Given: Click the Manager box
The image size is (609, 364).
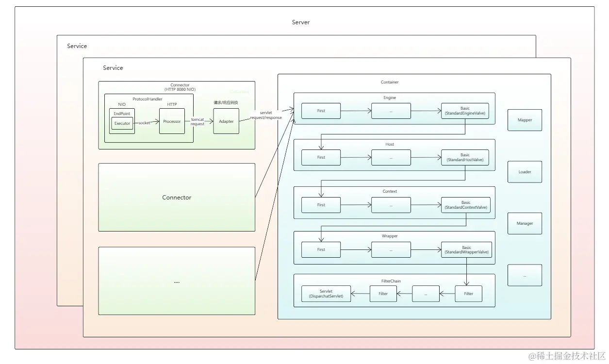Looking at the screenshot, I should coord(525,223).
